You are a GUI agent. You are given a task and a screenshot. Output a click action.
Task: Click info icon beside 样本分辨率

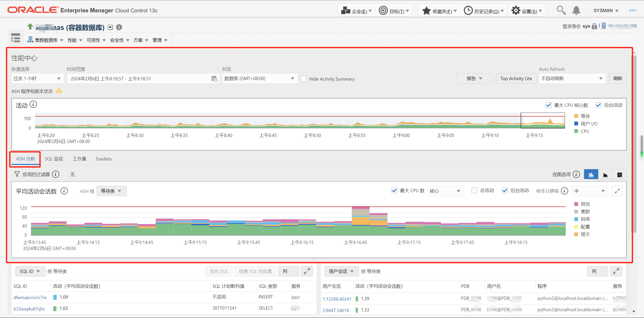click(564, 191)
